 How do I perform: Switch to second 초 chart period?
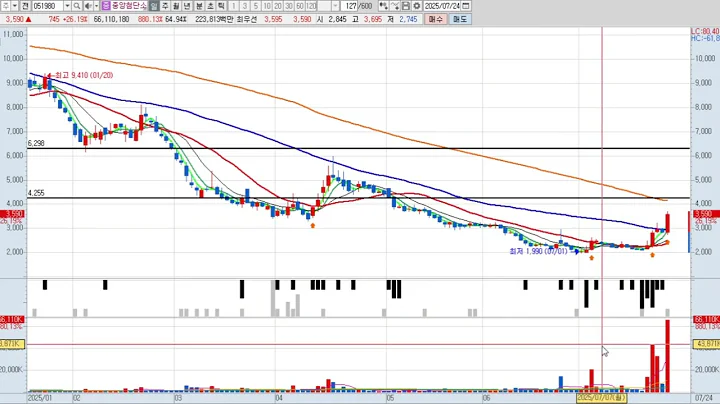point(210,6)
